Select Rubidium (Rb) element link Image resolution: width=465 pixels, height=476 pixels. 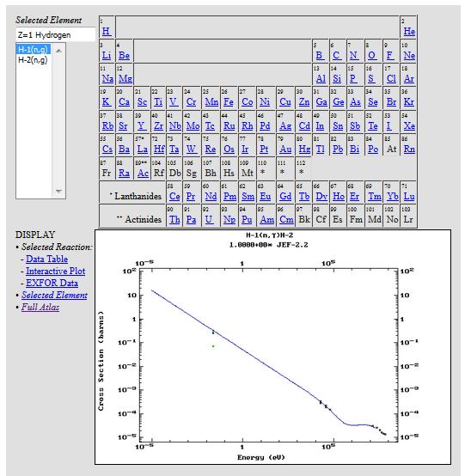click(x=107, y=125)
